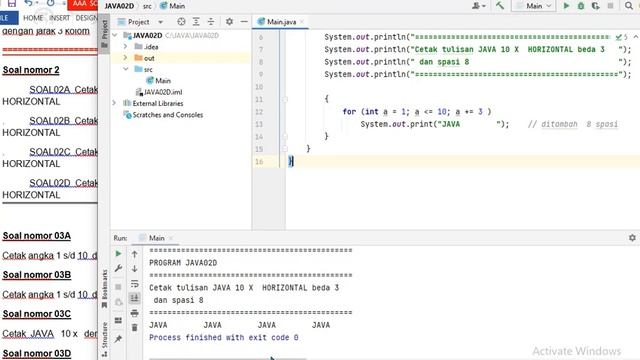Toggle scroll to end in Run console
This screenshot has width=640, height=360.
(x=135, y=298)
